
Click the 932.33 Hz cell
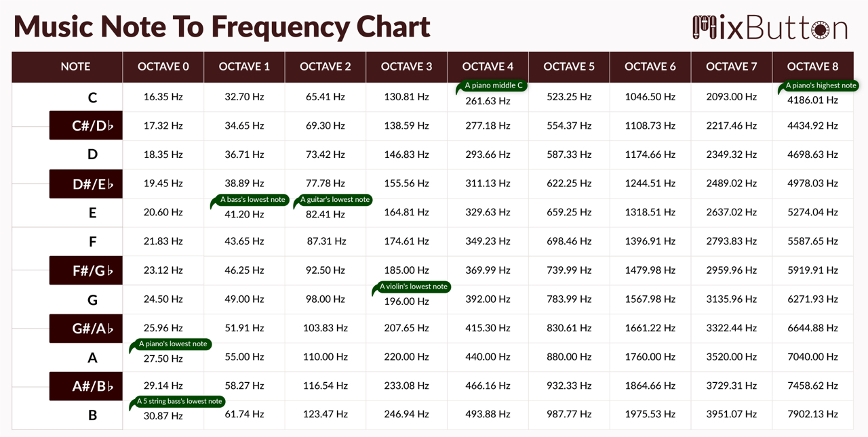click(569, 386)
